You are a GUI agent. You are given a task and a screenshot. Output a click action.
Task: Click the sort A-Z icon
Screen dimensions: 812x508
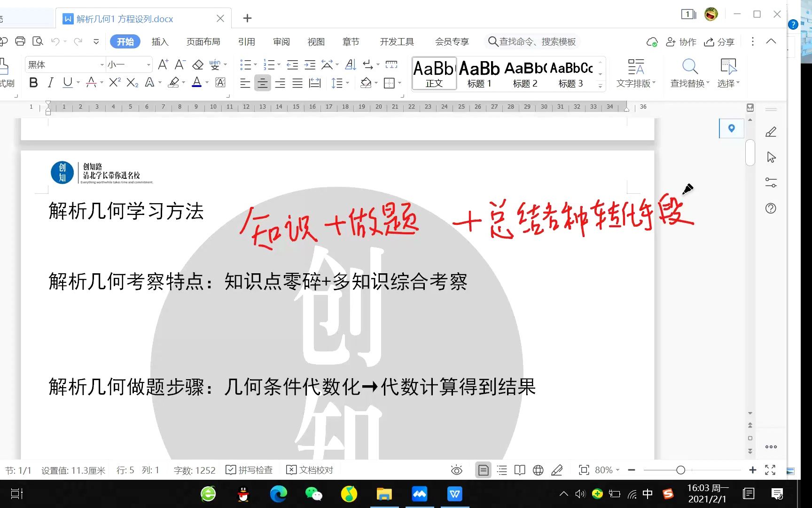tap(351, 64)
